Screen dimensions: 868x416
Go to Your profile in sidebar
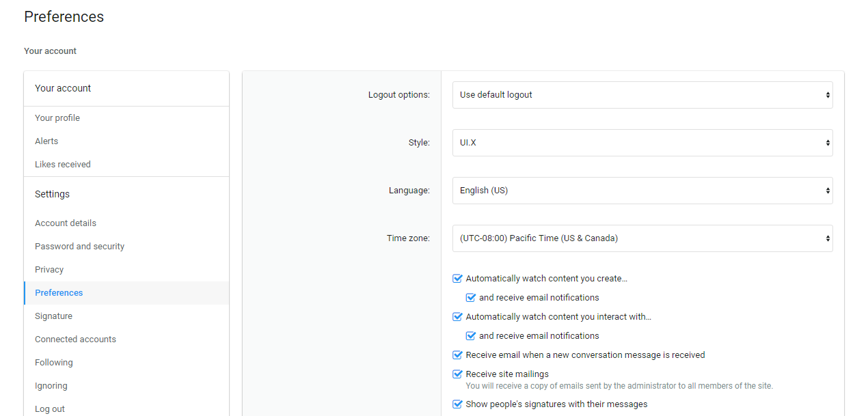(x=57, y=118)
